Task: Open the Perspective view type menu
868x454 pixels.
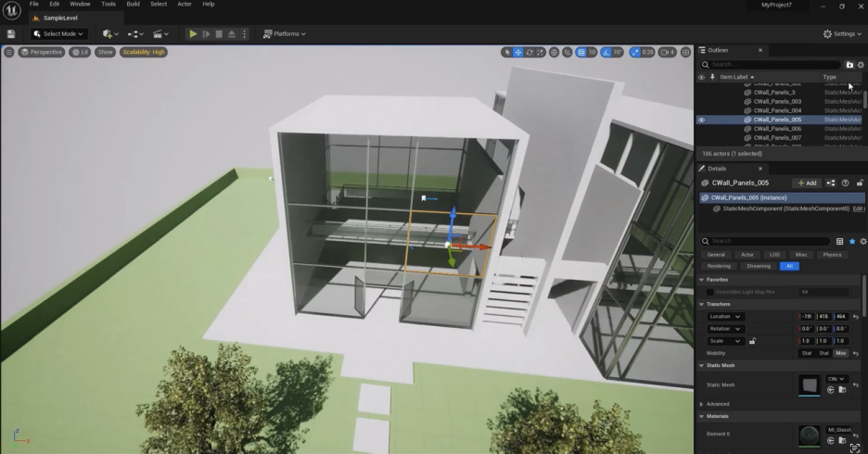Action: pyautogui.click(x=42, y=52)
